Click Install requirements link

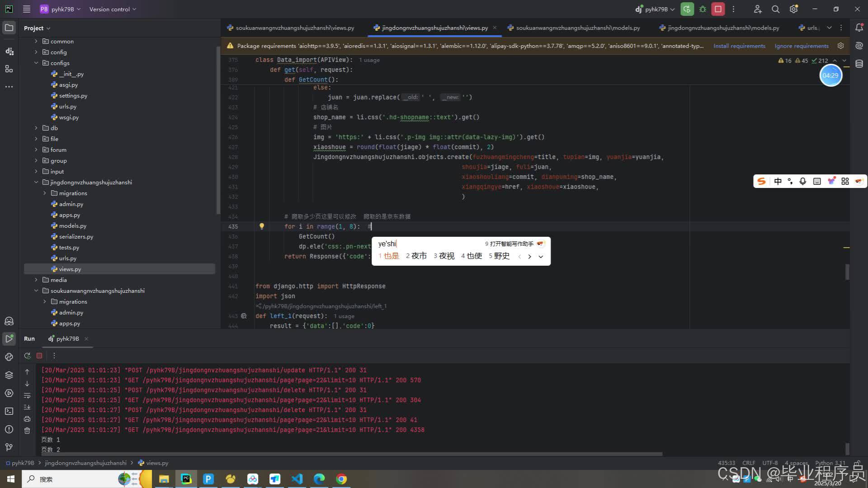click(x=739, y=46)
